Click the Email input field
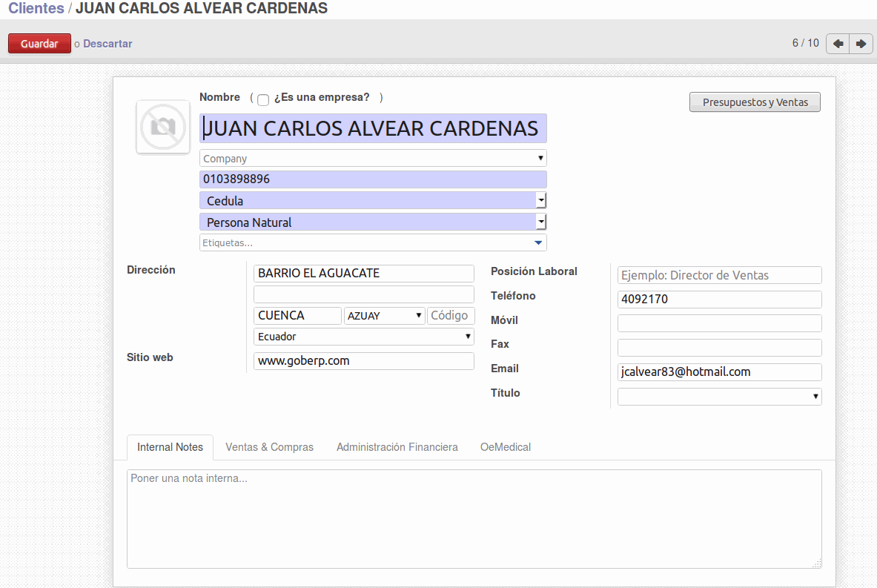This screenshot has height=588, width=877. (719, 372)
